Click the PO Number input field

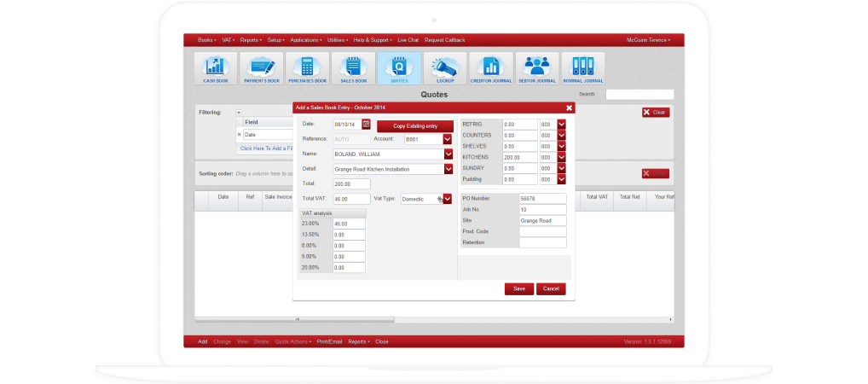(x=542, y=199)
